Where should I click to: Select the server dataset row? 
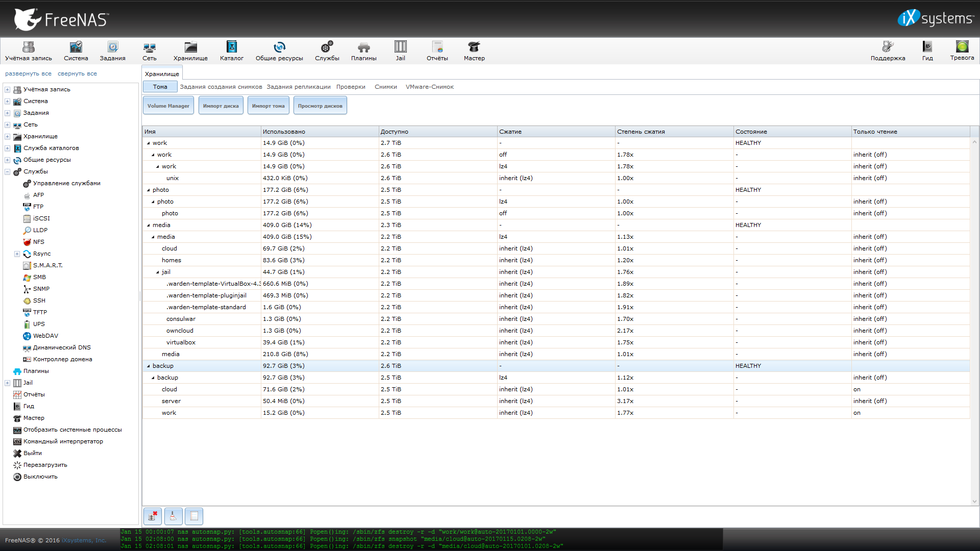point(556,401)
